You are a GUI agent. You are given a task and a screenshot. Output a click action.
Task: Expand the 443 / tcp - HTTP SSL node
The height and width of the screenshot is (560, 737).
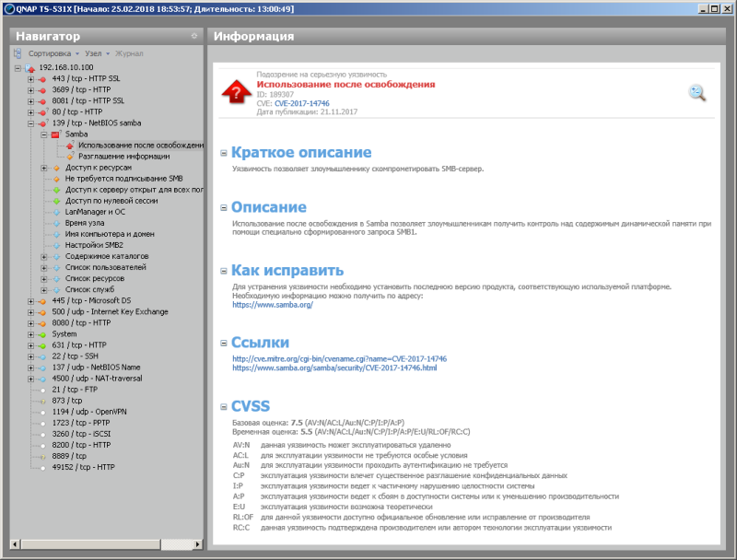(x=30, y=79)
